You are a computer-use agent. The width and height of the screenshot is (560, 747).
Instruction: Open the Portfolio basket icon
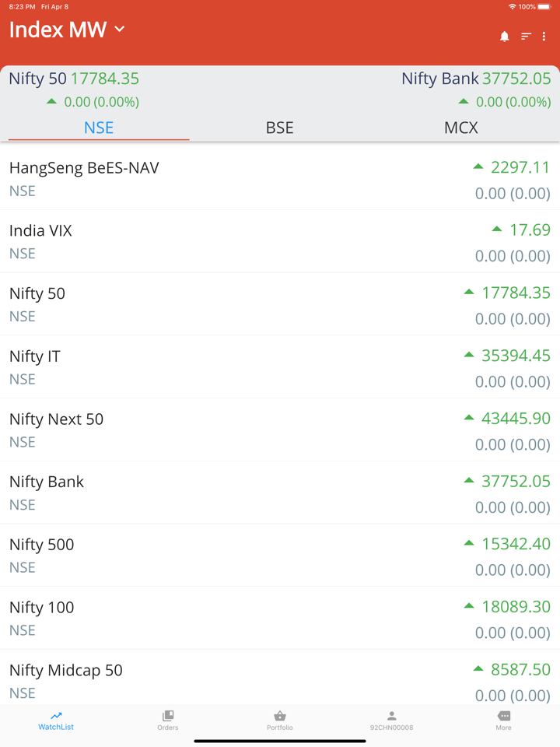280,716
